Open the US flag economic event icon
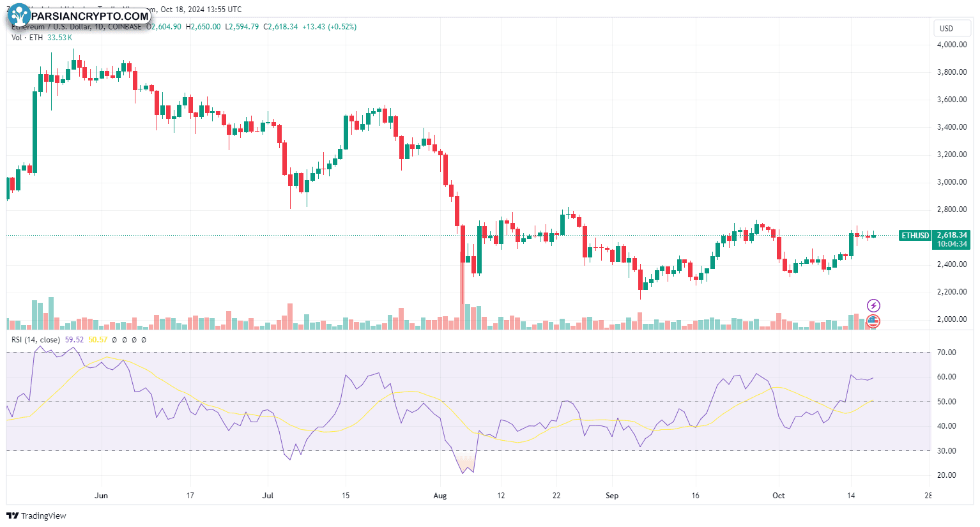The height and width of the screenshot is (527, 980). point(873,321)
